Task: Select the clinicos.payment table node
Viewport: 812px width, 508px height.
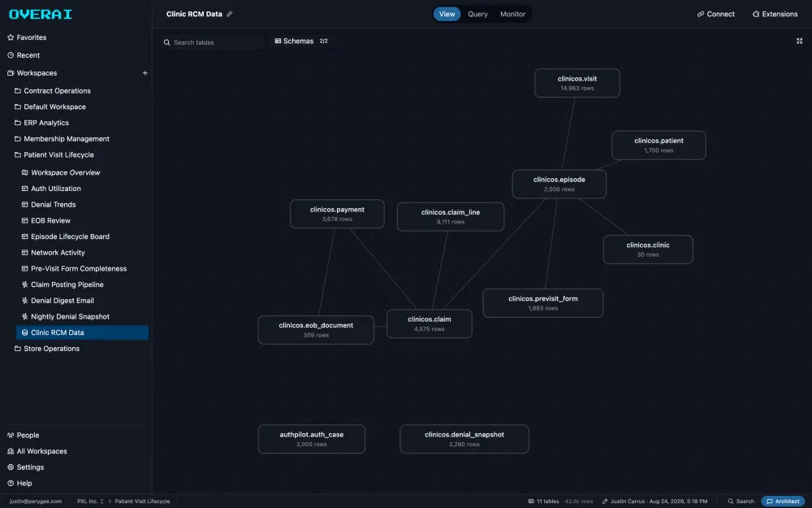Action: point(337,214)
